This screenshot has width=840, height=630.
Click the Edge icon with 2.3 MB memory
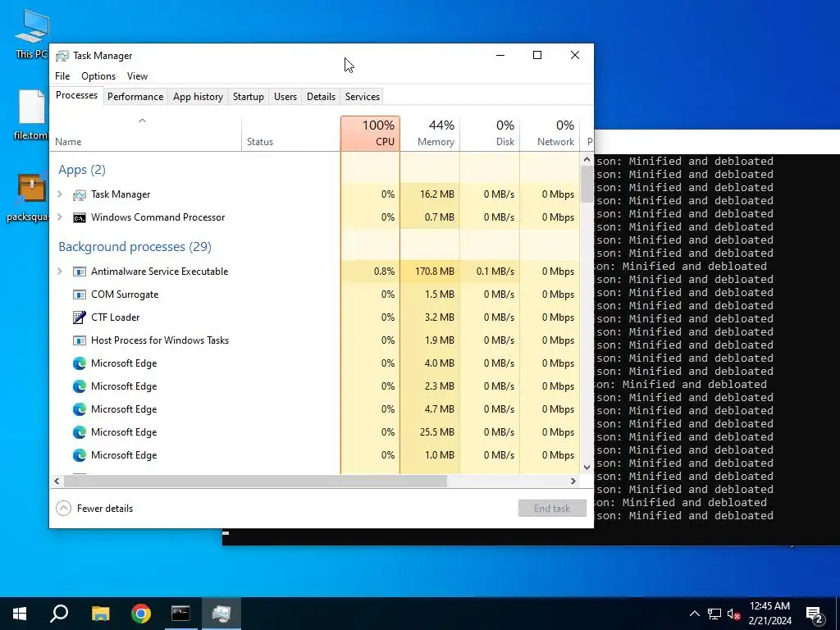point(80,386)
